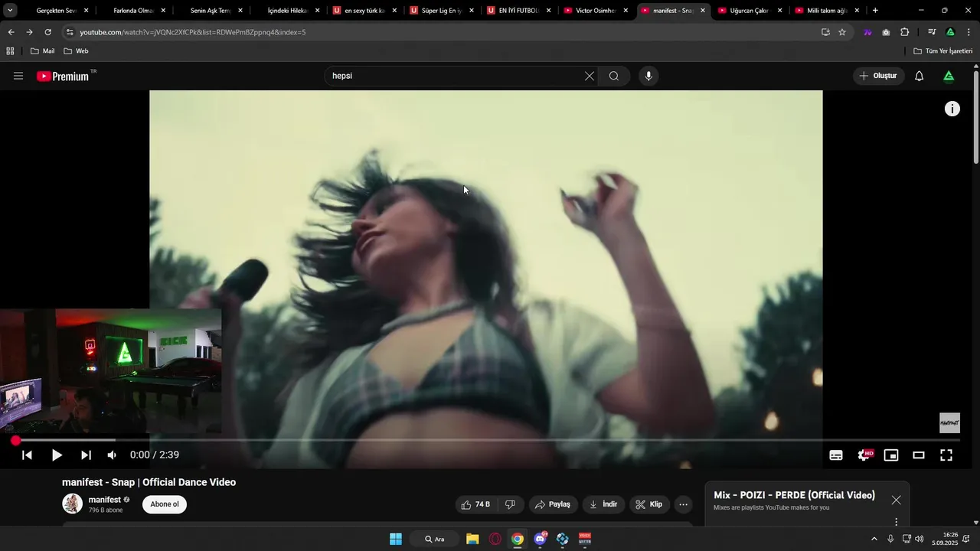Open the purple 7TV extension
This screenshot has height=551, width=980.
(x=867, y=32)
